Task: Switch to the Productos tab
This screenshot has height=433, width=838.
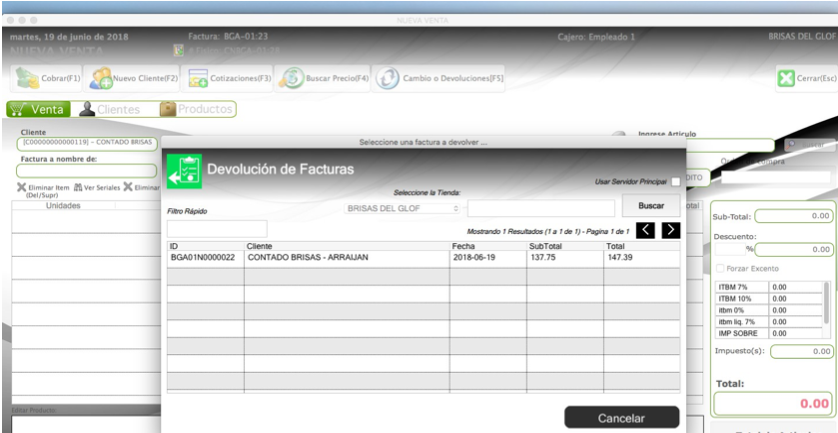Action: [197, 109]
